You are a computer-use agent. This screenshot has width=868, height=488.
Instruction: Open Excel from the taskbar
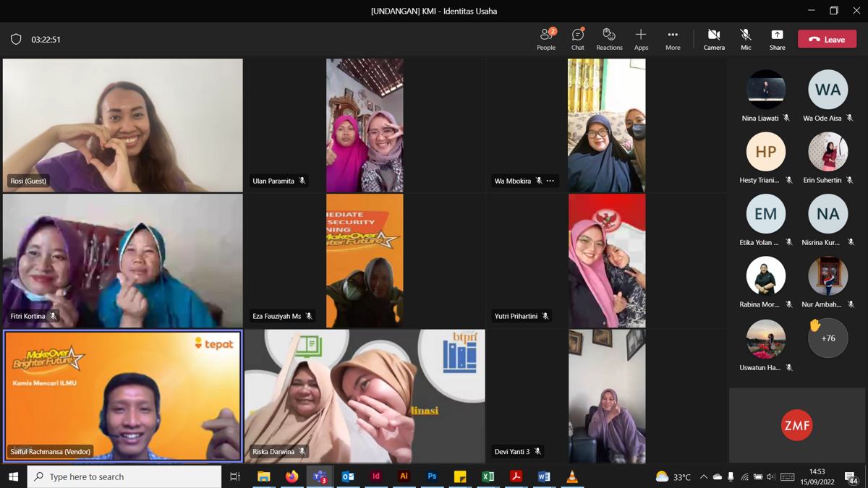click(488, 476)
